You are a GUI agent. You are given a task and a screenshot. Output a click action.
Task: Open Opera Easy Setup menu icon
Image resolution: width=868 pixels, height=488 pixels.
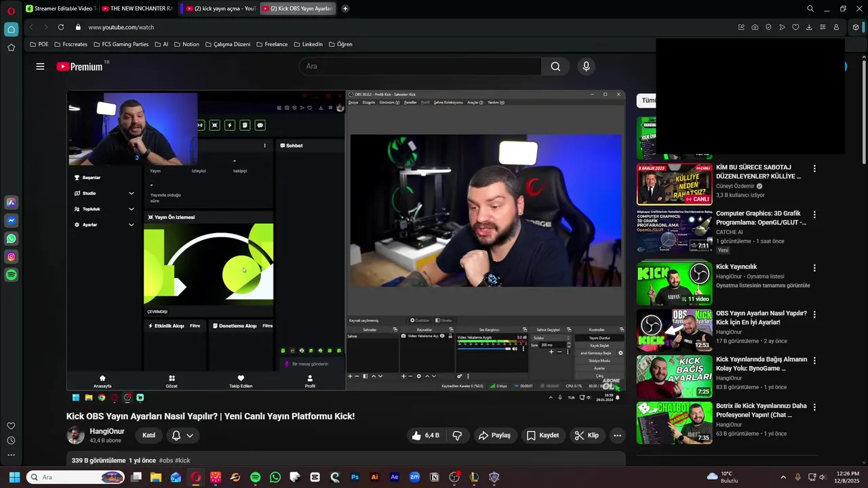click(x=823, y=27)
